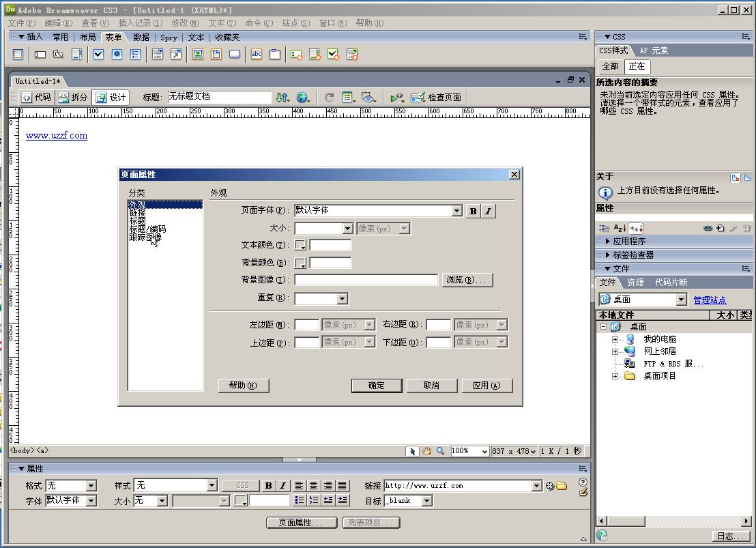Switch to 代码 code view
Screen dimensions: 756x548
coord(38,97)
